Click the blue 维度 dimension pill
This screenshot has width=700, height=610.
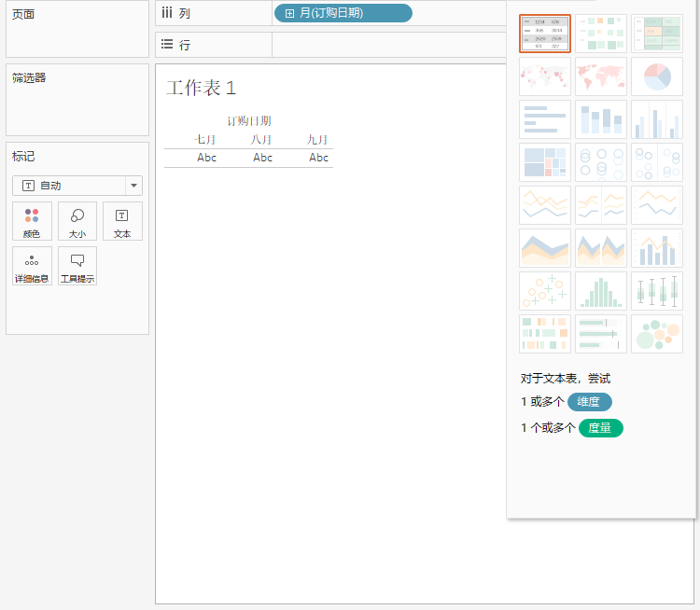tap(589, 402)
